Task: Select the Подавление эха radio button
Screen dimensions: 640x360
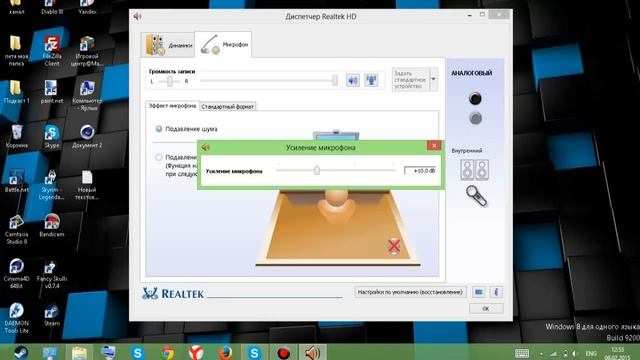Action: coord(158,157)
